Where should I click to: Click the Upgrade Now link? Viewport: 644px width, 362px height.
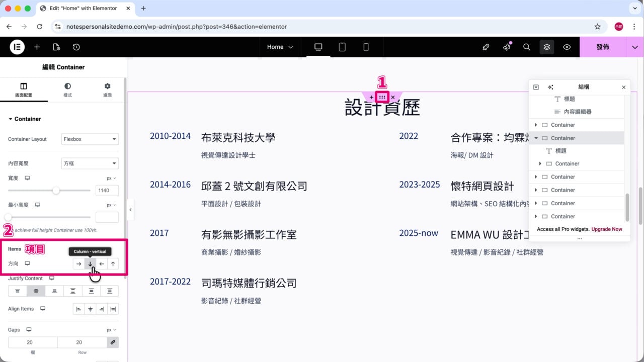click(x=607, y=229)
